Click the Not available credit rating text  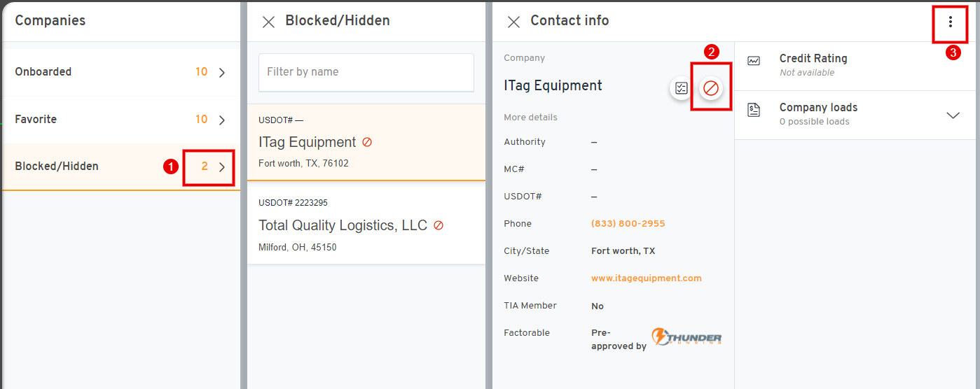click(807, 73)
